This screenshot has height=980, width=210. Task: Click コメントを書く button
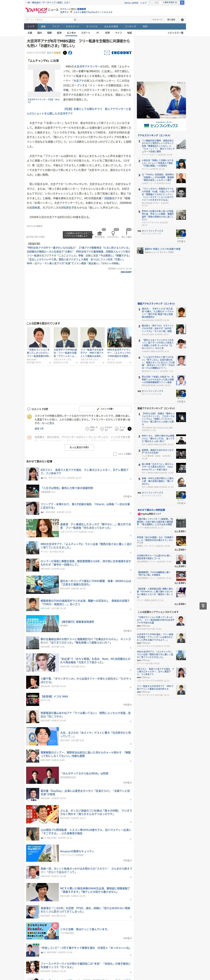[105, 409]
